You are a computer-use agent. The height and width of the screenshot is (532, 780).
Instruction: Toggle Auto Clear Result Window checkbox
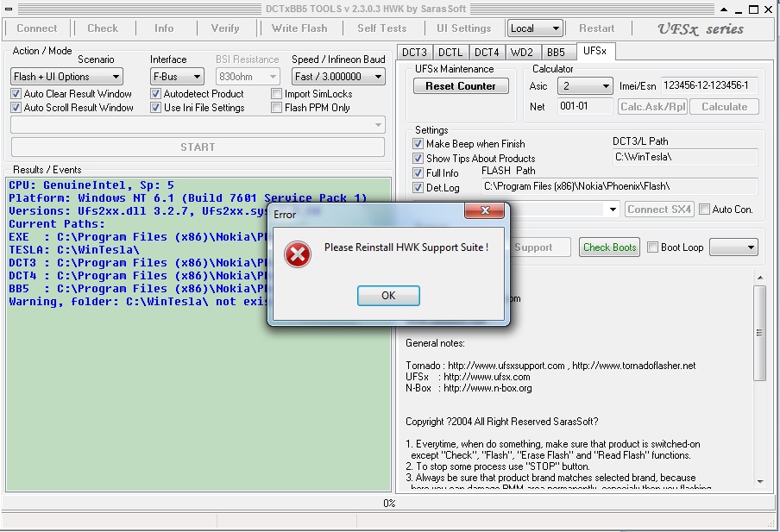(x=16, y=93)
